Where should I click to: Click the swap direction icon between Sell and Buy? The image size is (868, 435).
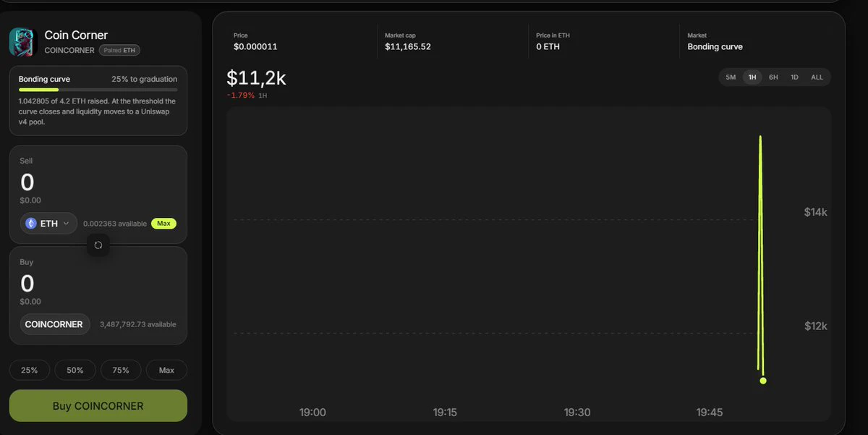(98, 245)
